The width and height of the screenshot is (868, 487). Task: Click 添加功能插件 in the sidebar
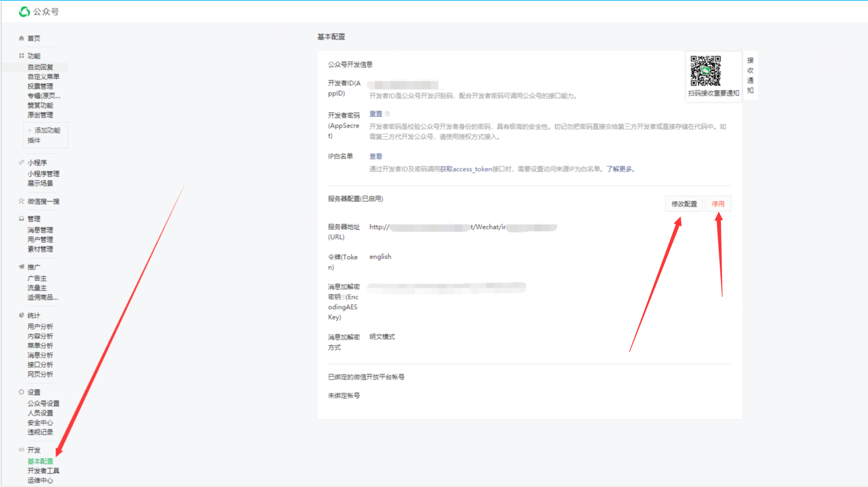(x=46, y=135)
